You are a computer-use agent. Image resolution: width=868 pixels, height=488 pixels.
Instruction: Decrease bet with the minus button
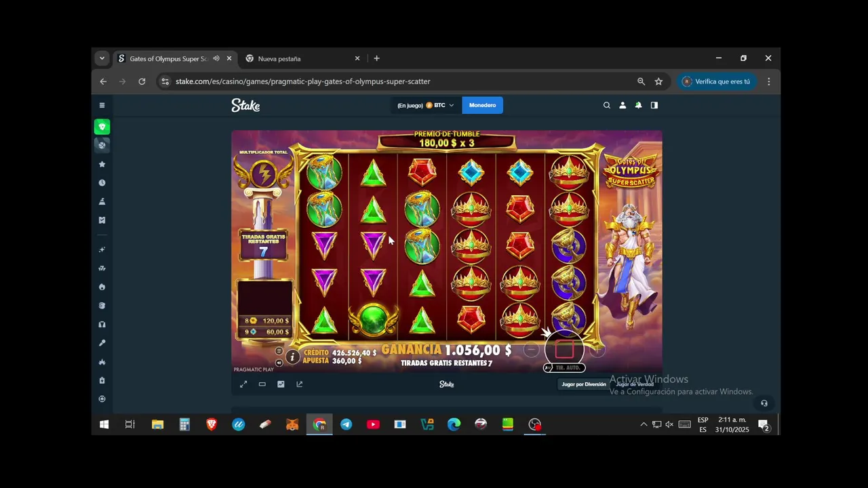[x=532, y=350]
